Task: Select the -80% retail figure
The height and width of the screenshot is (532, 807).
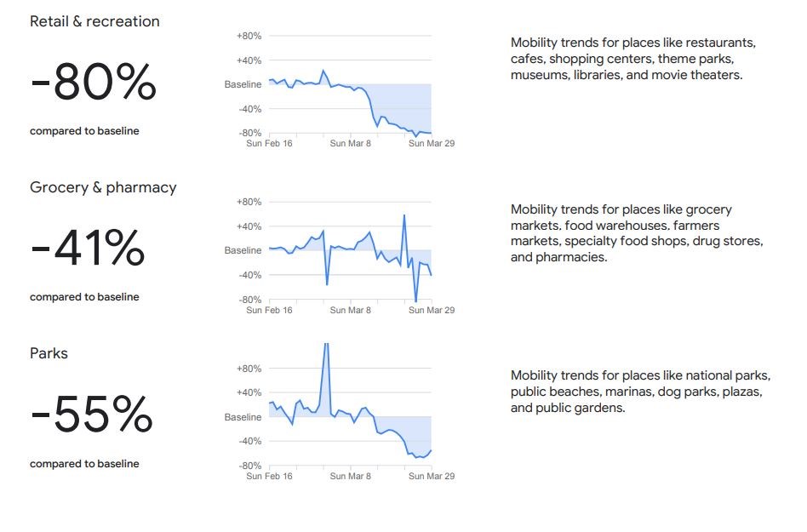Action: coord(94,83)
